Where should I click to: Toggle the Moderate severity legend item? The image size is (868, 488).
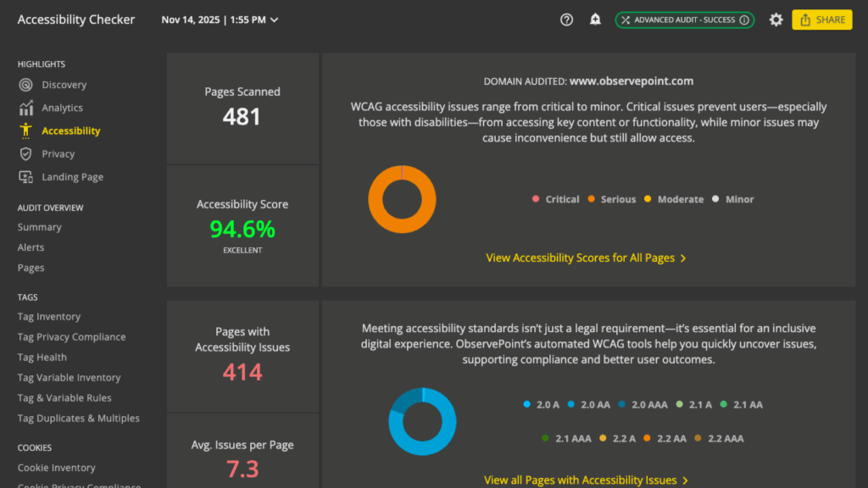[674, 199]
